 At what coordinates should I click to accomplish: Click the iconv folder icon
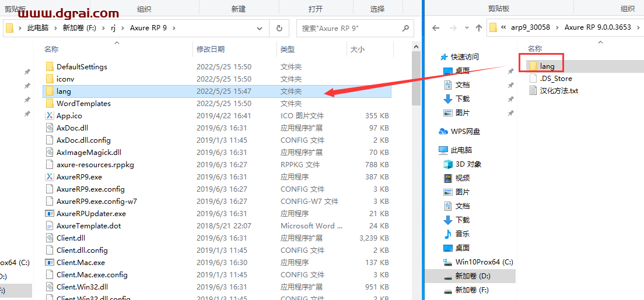50,79
